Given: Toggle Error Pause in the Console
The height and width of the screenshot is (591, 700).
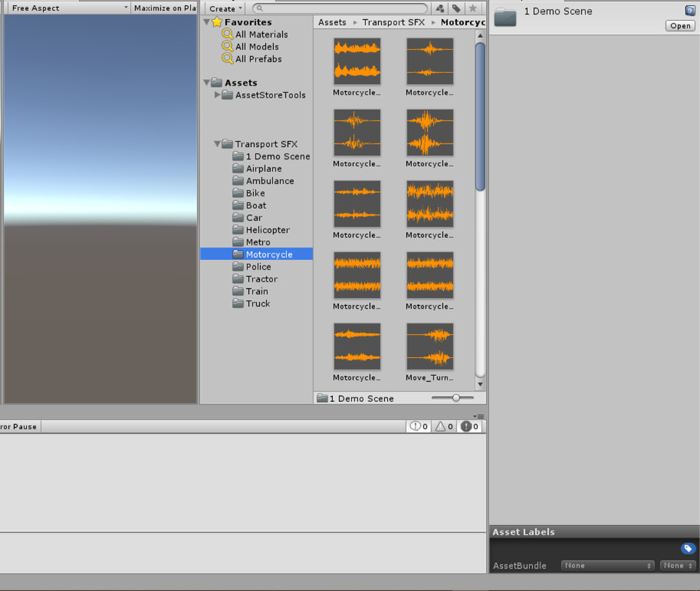Looking at the screenshot, I should pos(18,426).
